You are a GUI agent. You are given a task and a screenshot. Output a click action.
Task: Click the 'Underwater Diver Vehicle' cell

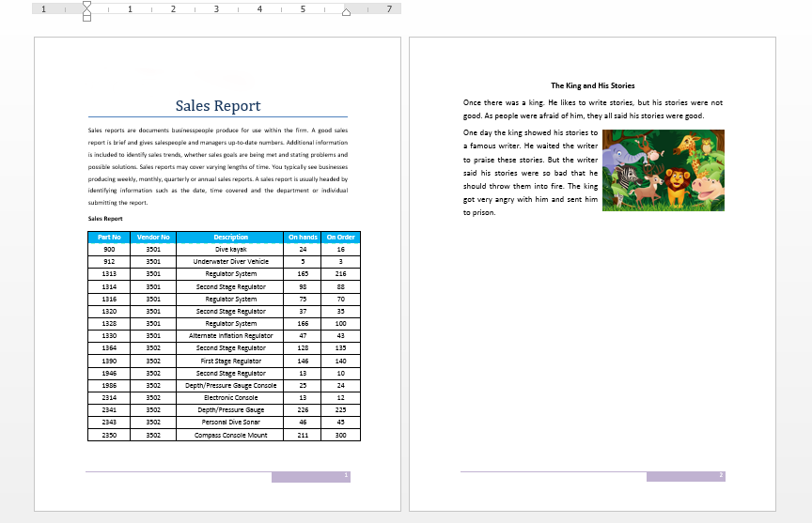pos(230,262)
